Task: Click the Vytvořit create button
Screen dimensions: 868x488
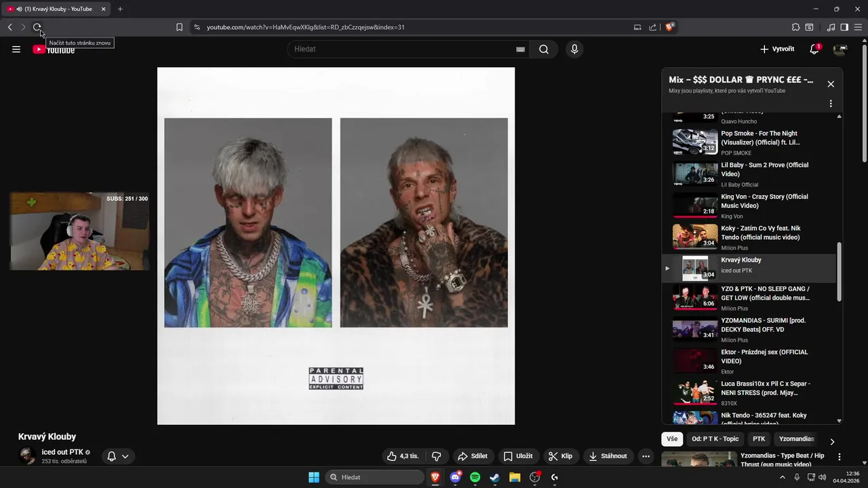Action: [777, 49]
